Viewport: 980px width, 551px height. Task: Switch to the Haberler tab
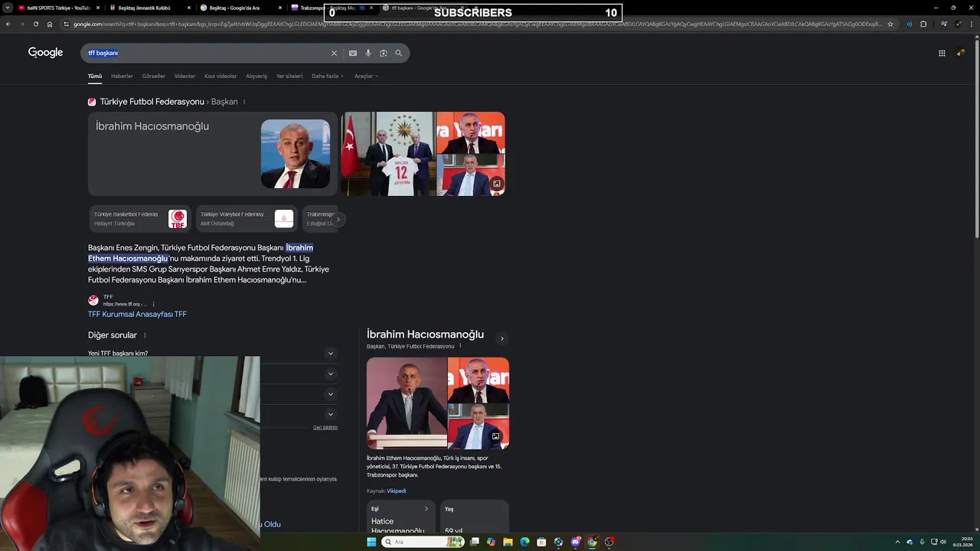click(122, 76)
